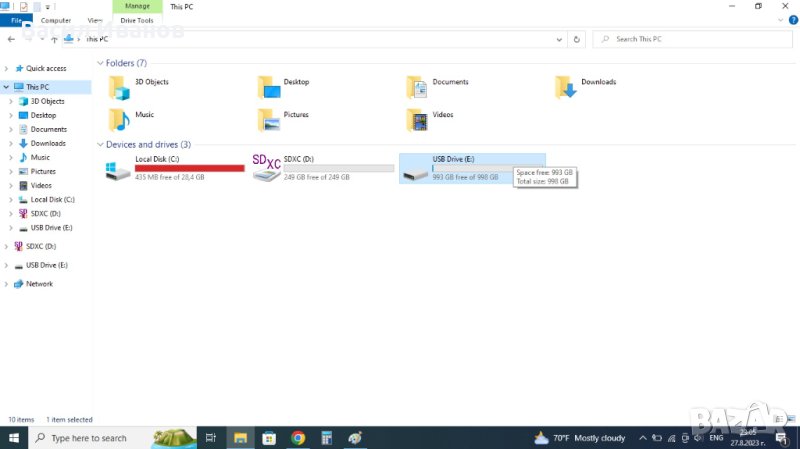Screen dimensions: 800x449
Task: Open the File menu
Action: [x=16, y=20]
